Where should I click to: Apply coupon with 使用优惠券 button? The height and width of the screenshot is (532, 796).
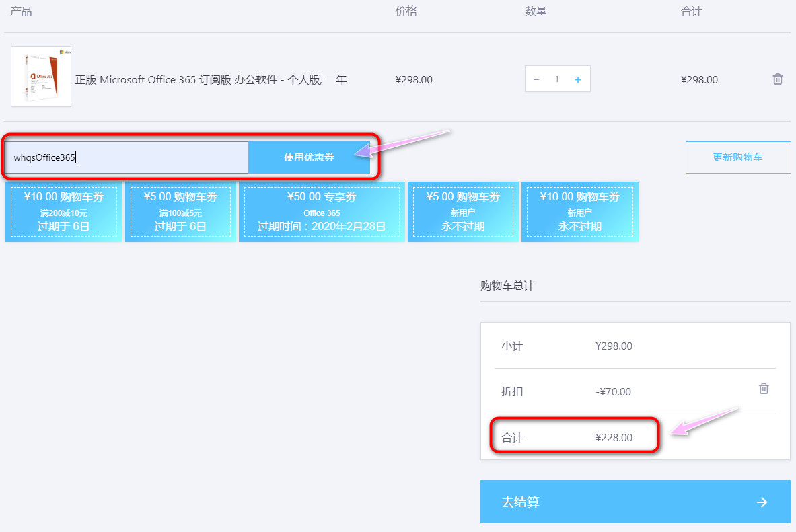(309, 157)
